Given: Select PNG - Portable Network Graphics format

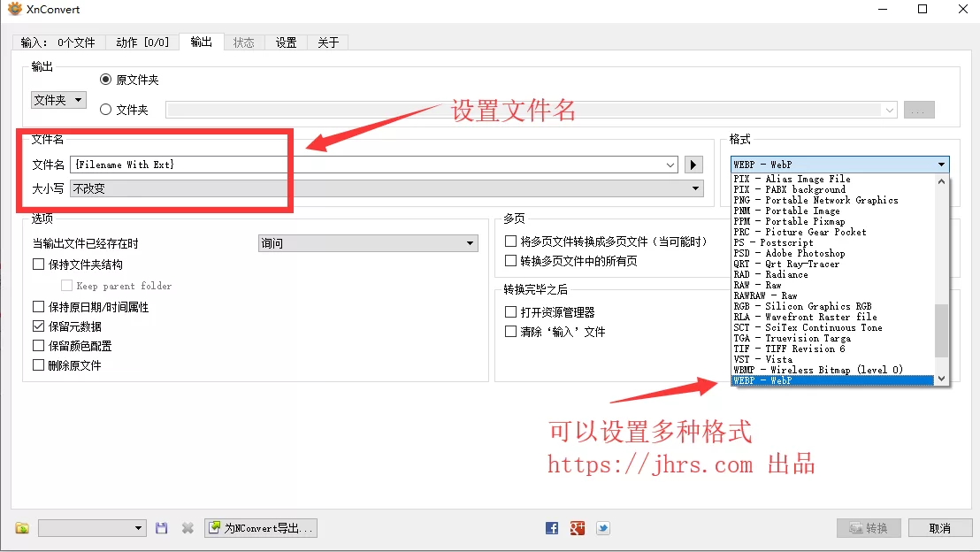Looking at the screenshot, I should 833,200.
